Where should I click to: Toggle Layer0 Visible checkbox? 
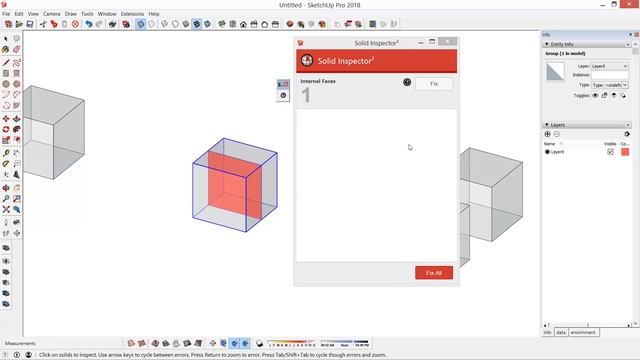pos(610,152)
